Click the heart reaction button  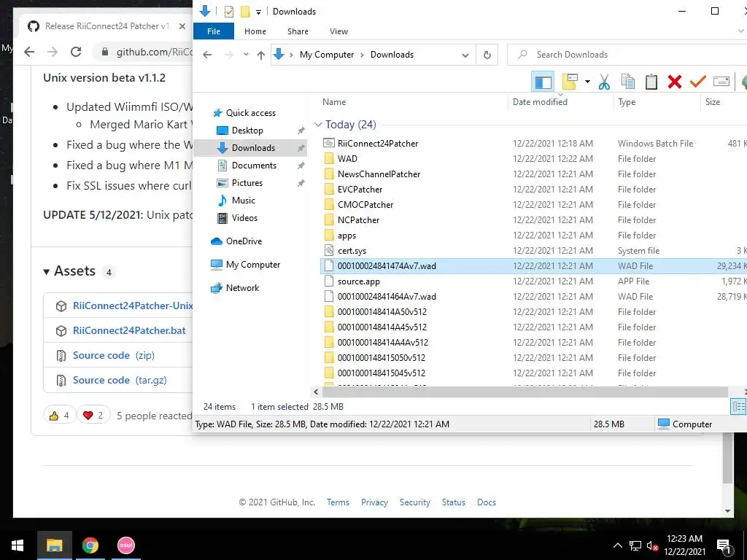pyautogui.click(x=93, y=416)
